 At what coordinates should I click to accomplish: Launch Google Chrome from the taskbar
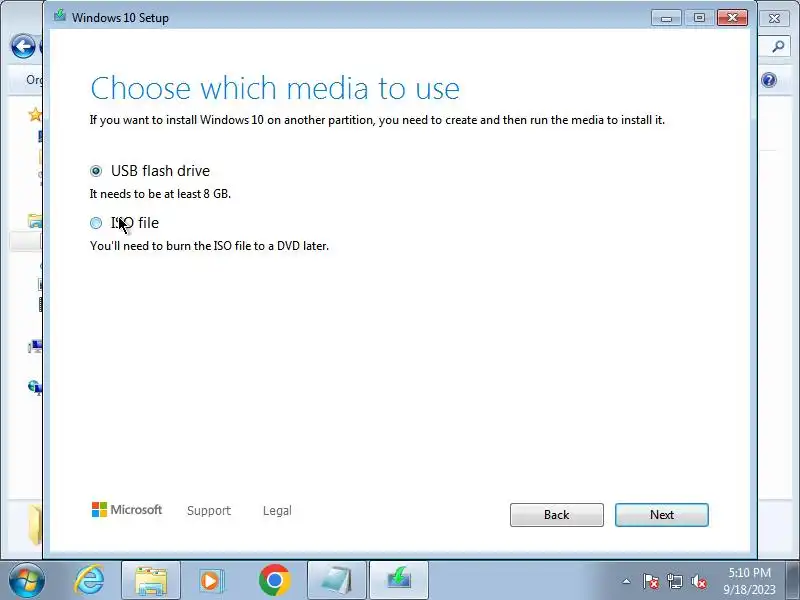(274, 581)
